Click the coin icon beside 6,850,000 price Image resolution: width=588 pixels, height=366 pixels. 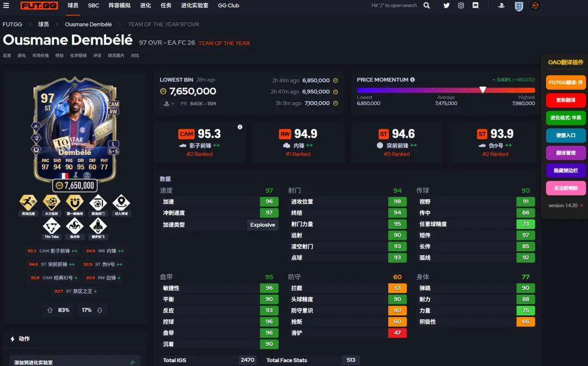tap(335, 80)
